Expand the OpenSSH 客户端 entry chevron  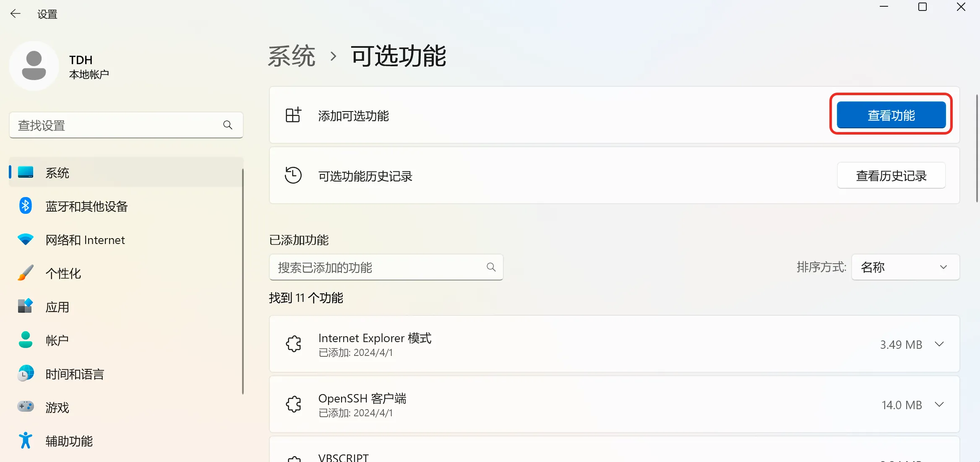pos(939,405)
